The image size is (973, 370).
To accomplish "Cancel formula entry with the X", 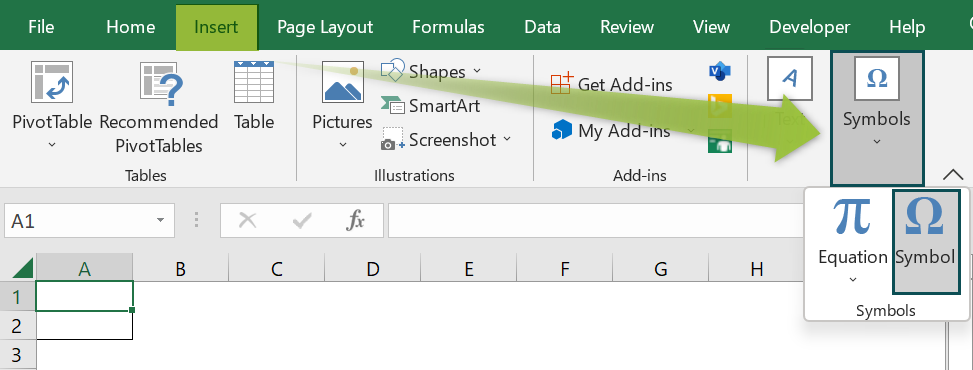I will click(x=248, y=220).
